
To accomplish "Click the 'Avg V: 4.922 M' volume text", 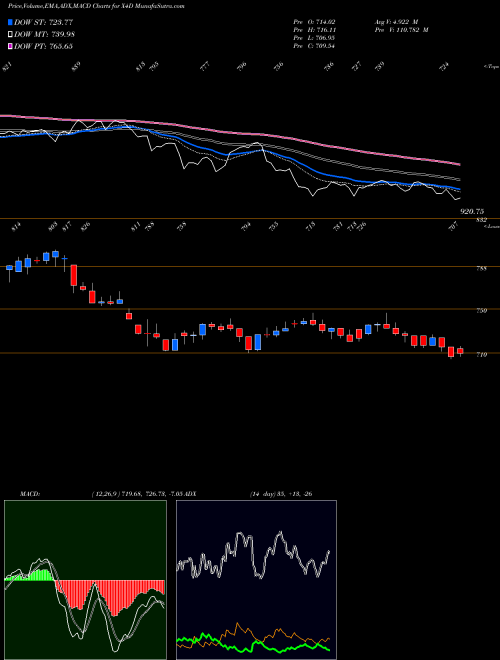I will coord(395,21).
